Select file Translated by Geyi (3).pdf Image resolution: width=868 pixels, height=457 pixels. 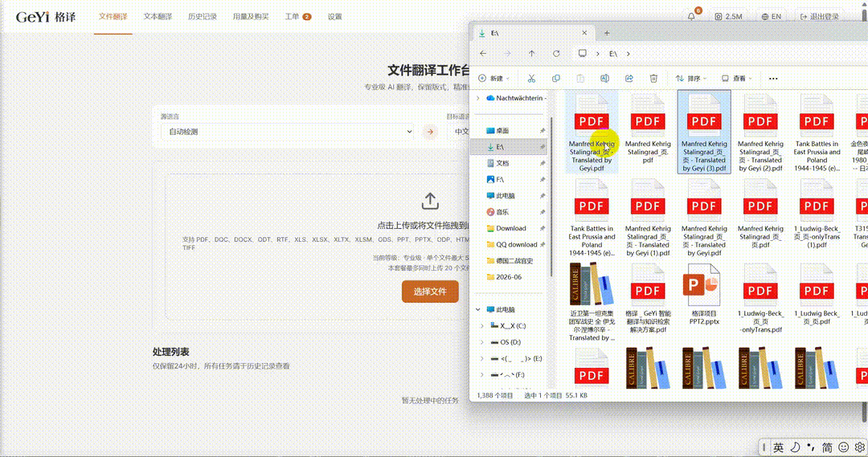(x=704, y=133)
